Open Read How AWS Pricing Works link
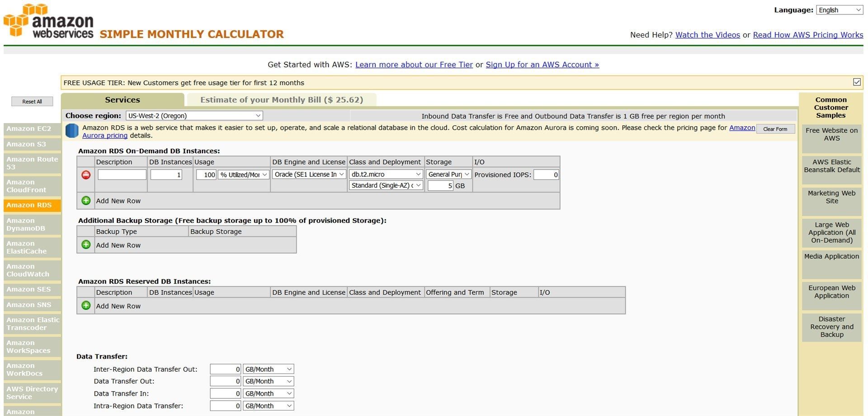The image size is (868, 416). tap(808, 35)
